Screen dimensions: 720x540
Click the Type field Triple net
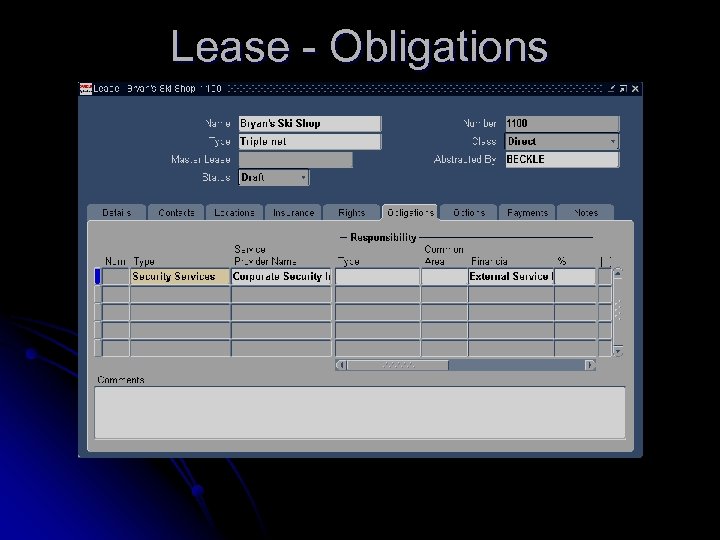pos(309,141)
